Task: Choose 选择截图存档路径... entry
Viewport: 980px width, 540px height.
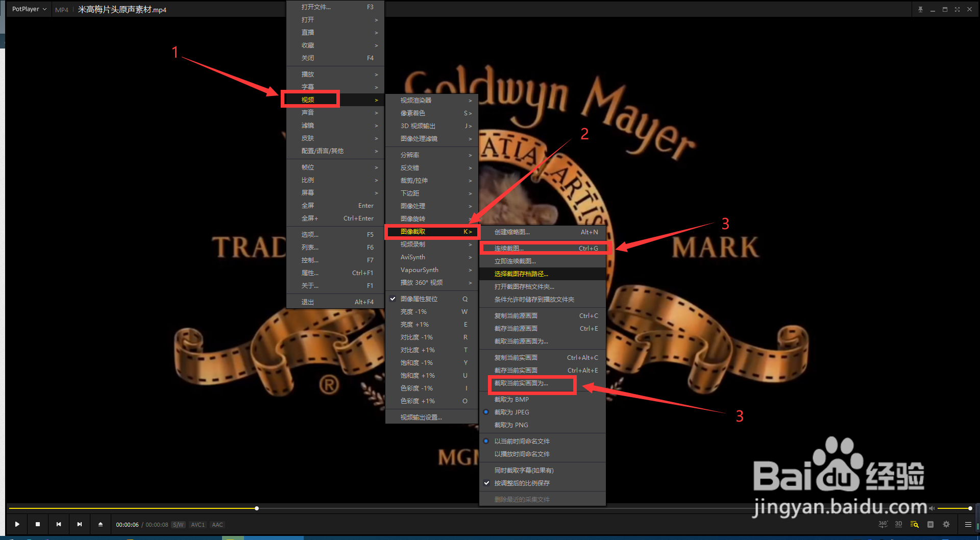Action: pyautogui.click(x=543, y=274)
